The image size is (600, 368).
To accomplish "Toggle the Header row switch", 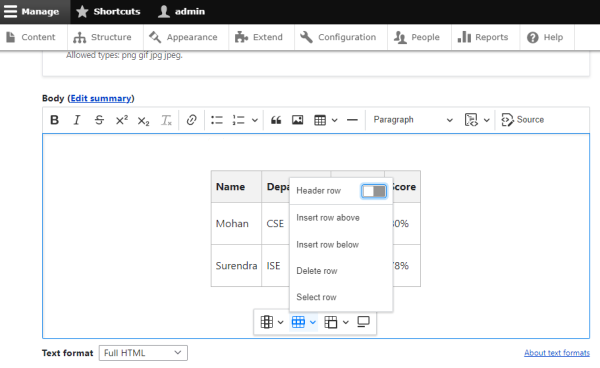I will click(374, 191).
